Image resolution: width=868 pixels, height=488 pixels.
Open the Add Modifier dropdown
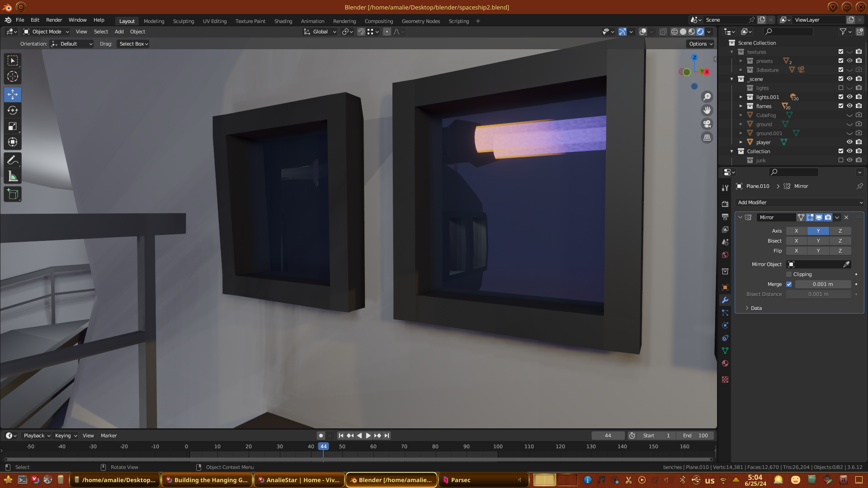coord(799,202)
